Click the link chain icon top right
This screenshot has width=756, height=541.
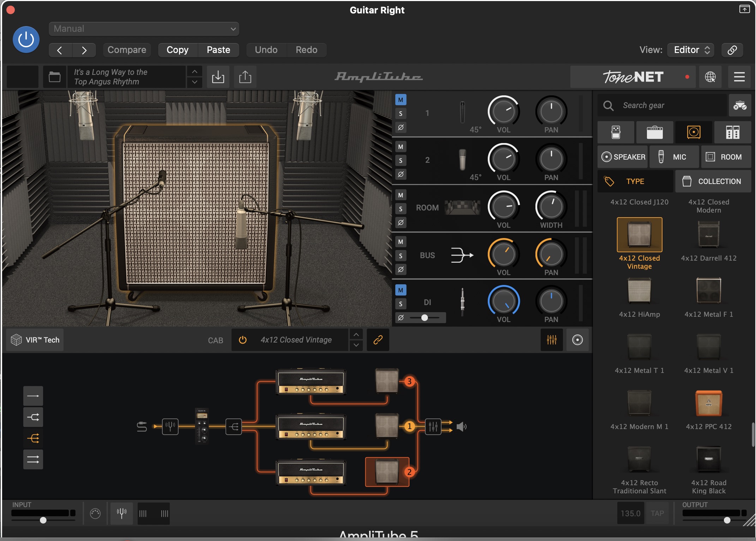[732, 50]
